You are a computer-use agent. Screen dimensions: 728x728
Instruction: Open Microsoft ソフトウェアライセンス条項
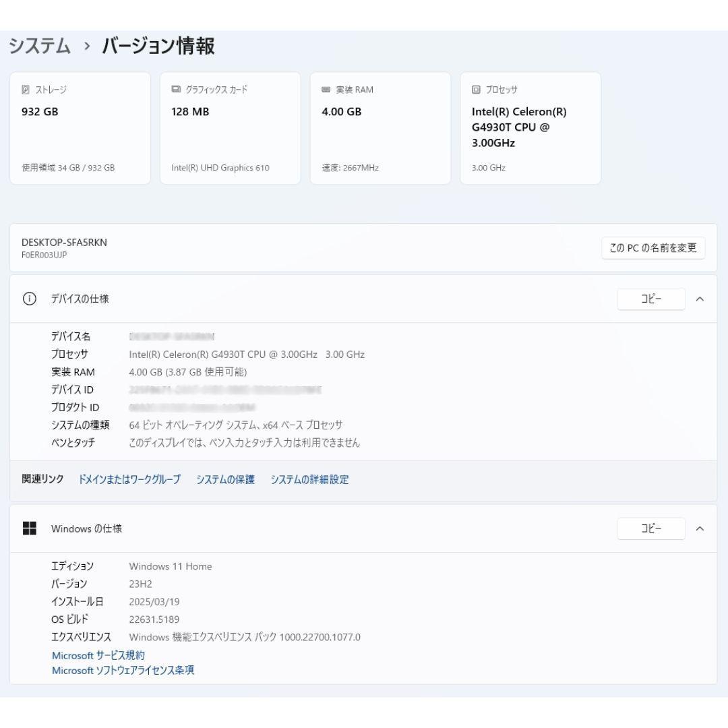point(123,670)
